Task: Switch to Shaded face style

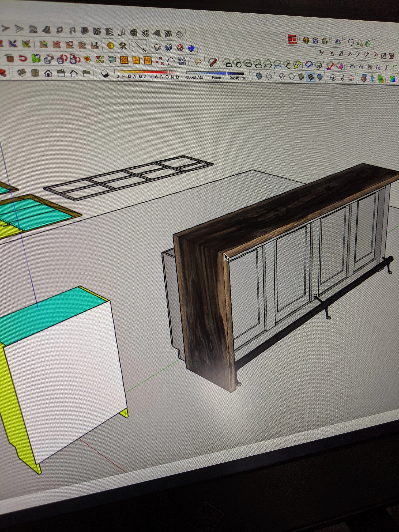Action: click(301, 77)
